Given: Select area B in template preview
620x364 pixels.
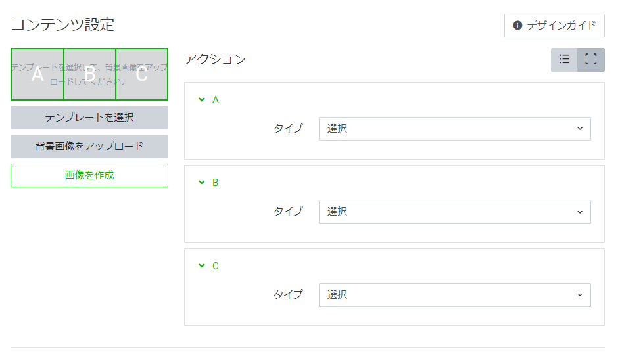Looking at the screenshot, I should coord(90,74).
